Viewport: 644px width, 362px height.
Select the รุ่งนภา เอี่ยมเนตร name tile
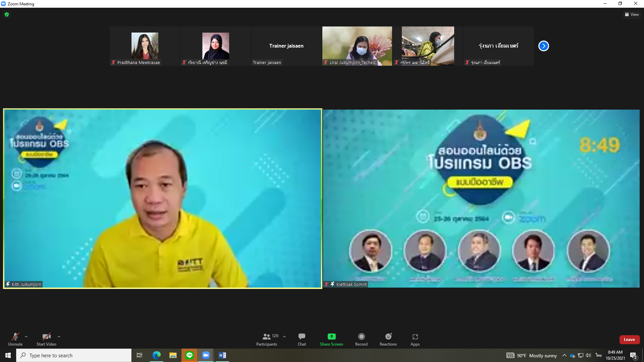click(x=499, y=46)
